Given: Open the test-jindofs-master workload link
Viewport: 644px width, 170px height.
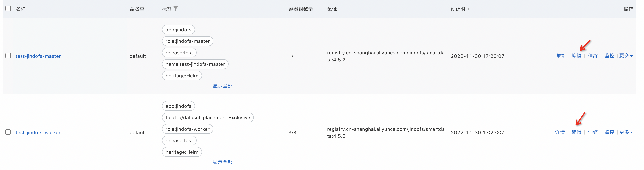Looking at the screenshot, I should pos(38,56).
